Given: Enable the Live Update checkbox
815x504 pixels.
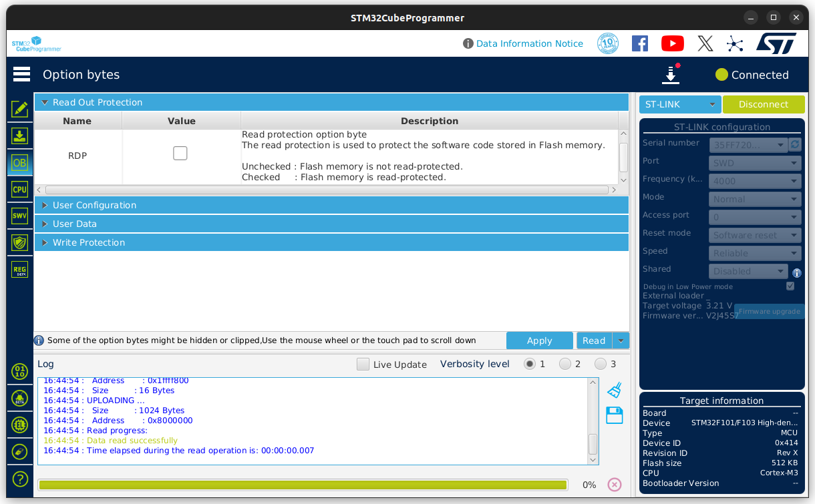Looking at the screenshot, I should click(363, 364).
